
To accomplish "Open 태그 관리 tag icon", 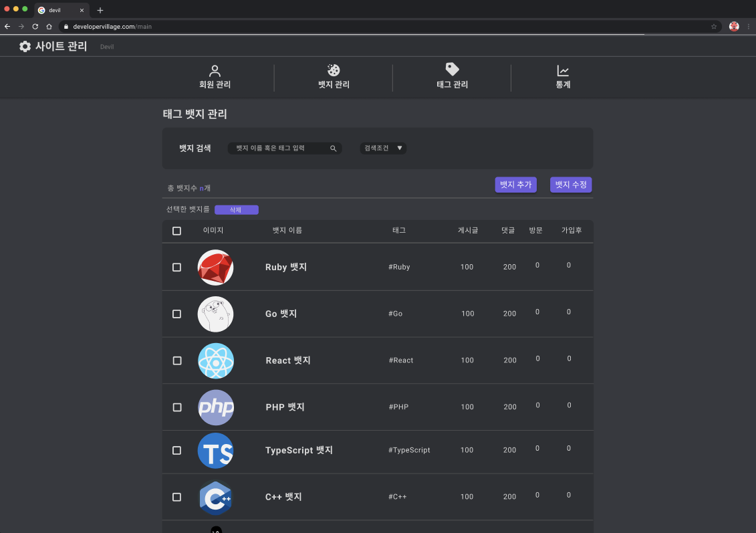I will coord(453,70).
